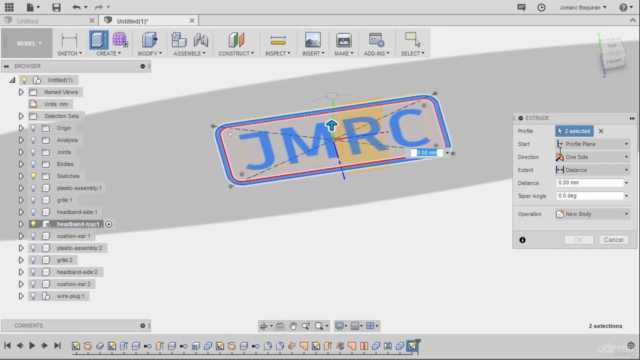This screenshot has width=640, height=360.
Task: Clear the profile selection with X
Action: [601, 131]
